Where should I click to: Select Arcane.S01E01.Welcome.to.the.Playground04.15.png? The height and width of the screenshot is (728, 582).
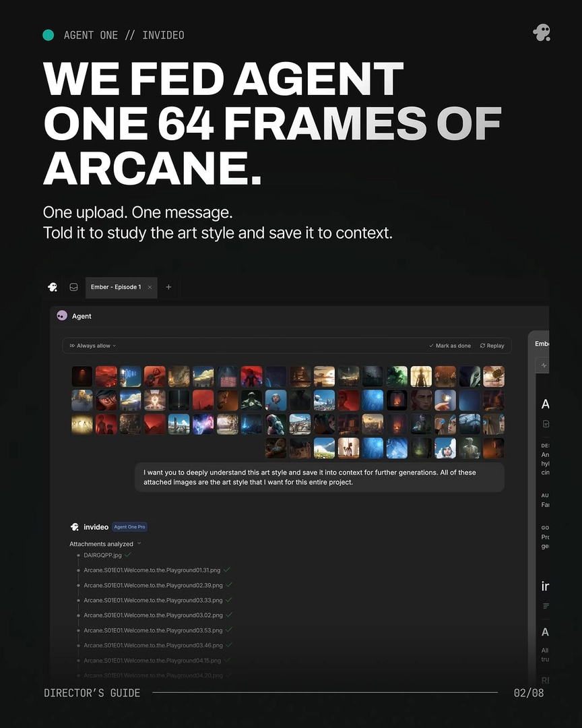pos(152,660)
